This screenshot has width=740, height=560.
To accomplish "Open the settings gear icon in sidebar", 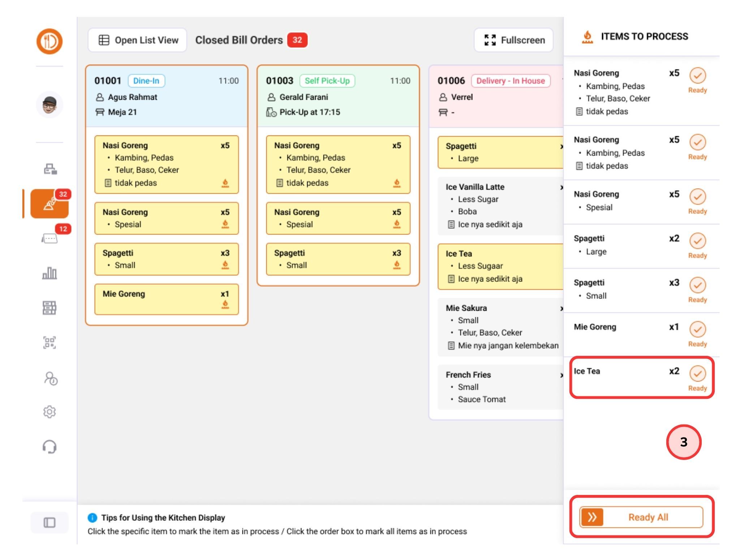I will [50, 412].
